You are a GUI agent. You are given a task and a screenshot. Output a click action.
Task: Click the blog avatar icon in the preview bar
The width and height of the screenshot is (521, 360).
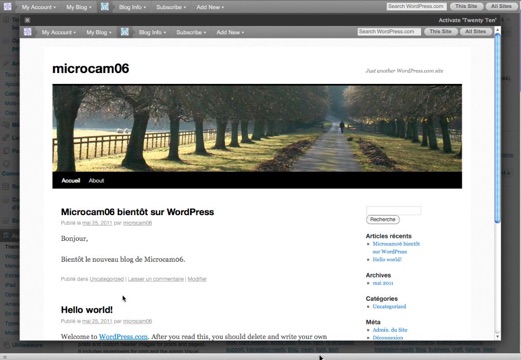[x=125, y=32]
